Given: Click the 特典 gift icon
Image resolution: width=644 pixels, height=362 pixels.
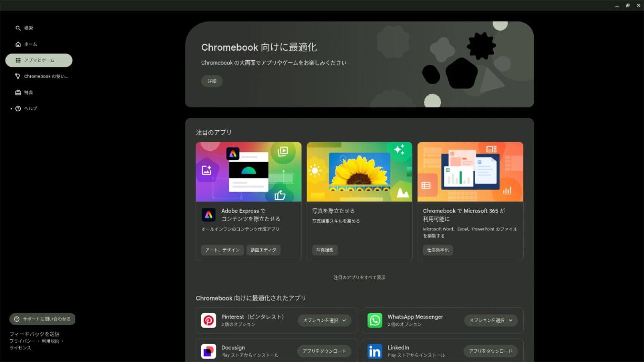Looking at the screenshot, I should (18, 92).
